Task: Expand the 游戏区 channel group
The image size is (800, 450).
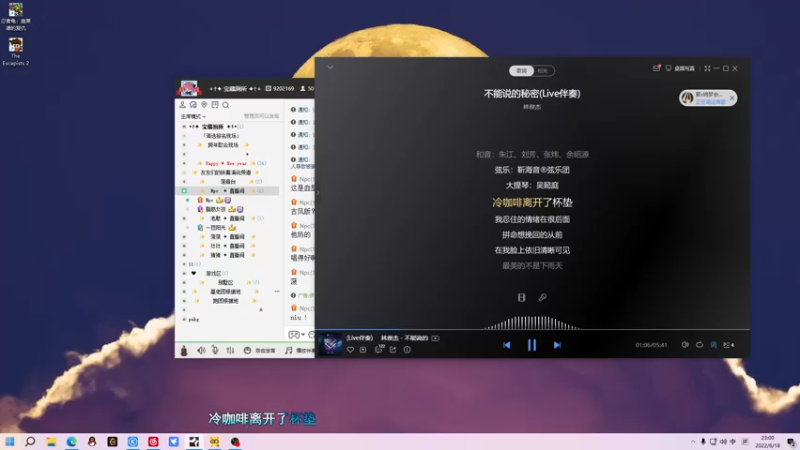Action: (x=184, y=273)
